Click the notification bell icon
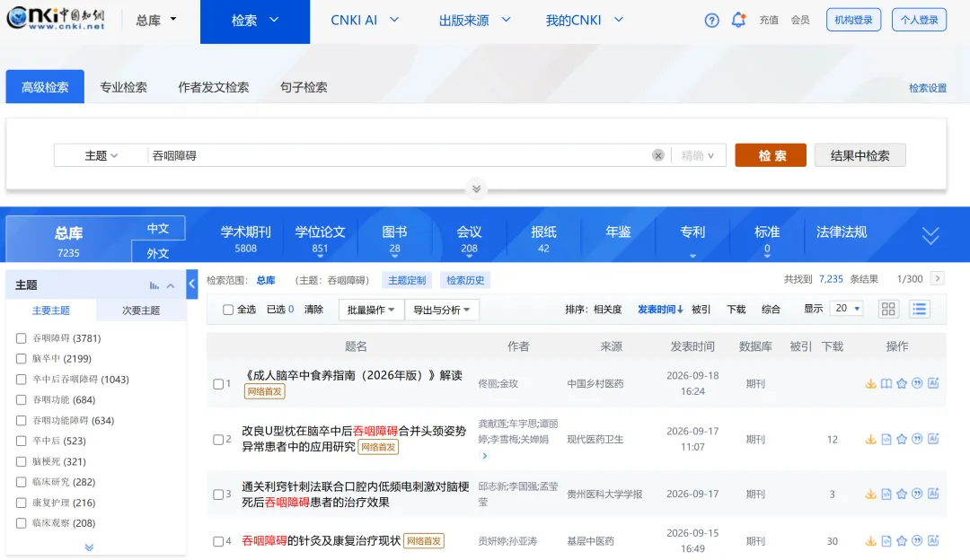This screenshot has height=560, width=970. [x=738, y=20]
